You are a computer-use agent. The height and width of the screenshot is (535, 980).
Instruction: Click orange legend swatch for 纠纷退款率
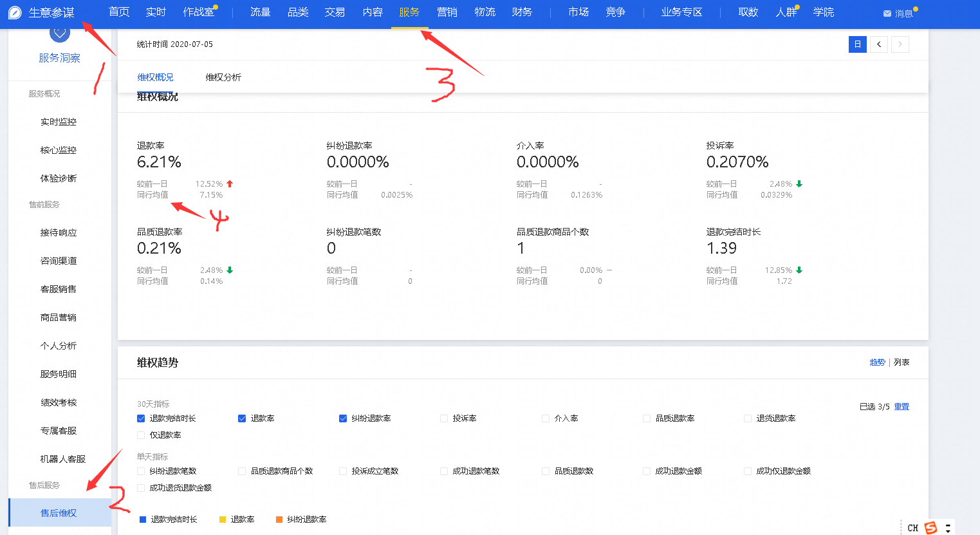tap(279, 520)
